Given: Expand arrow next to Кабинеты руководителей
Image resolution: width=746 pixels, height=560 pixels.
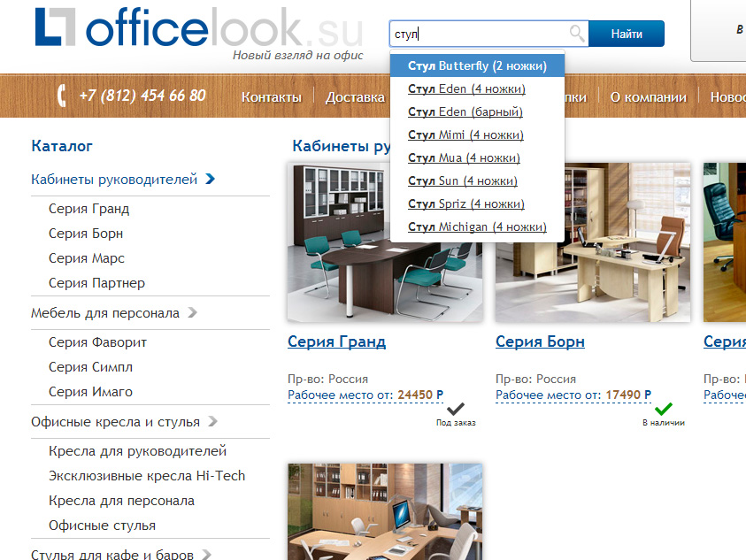Looking at the screenshot, I should pos(211,179).
